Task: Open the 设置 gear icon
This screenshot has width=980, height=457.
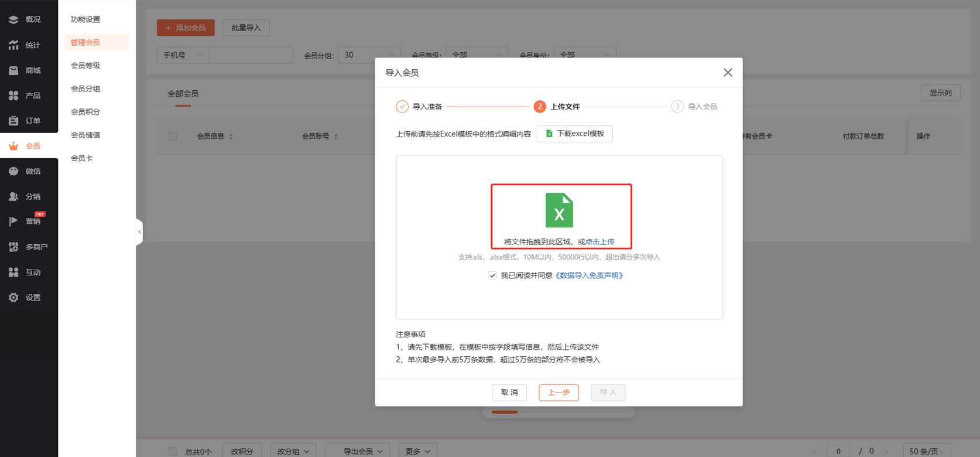Action: pyautogui.click(x=13, y=298)
